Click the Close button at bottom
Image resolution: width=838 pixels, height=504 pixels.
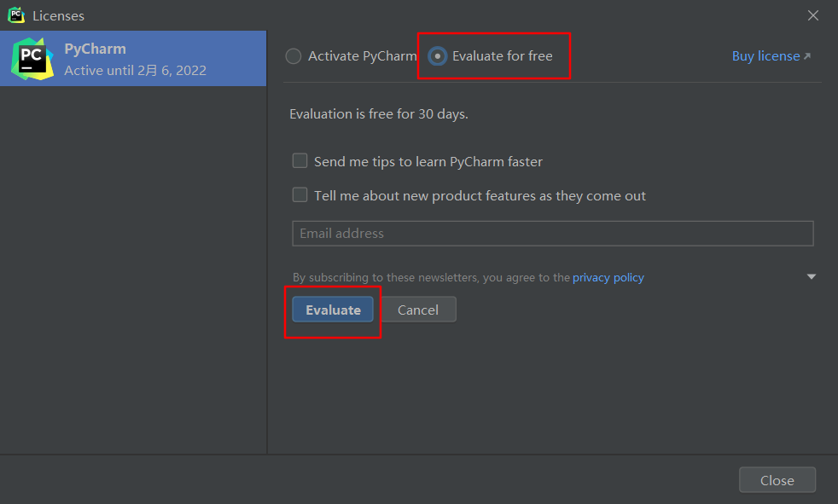coord(777,480)
